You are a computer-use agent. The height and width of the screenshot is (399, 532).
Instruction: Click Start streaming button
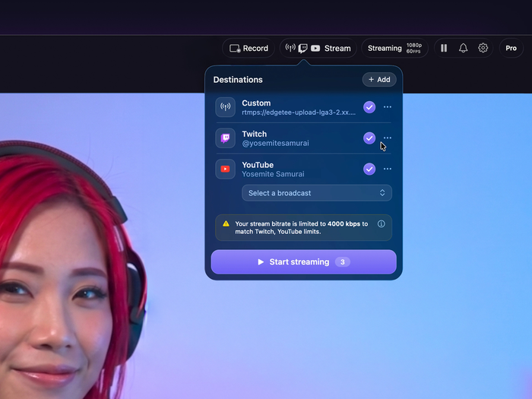(x=304, y=262)
